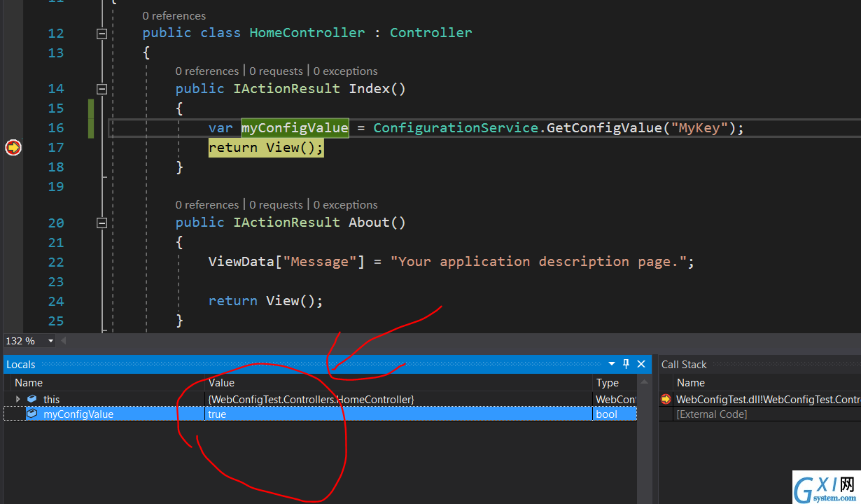Collapse the Index method outline at line 14
The image size is (861, 504).
pos(101,89)
